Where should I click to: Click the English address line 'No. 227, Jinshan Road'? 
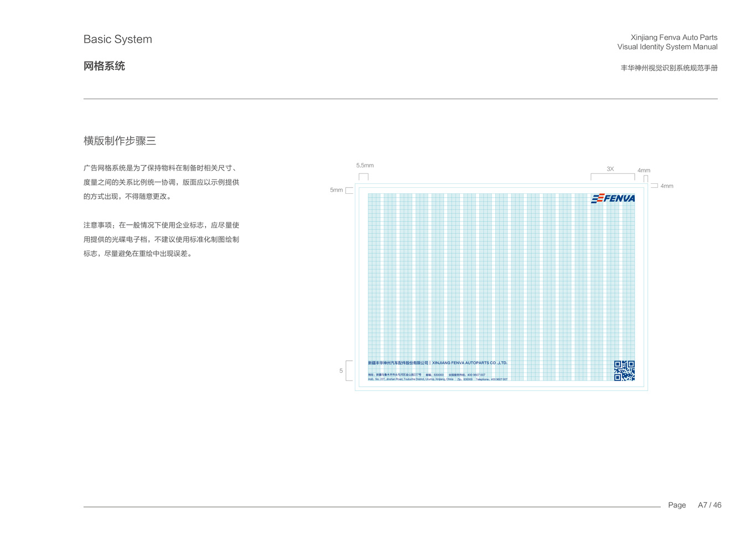[x=411, y=379]
